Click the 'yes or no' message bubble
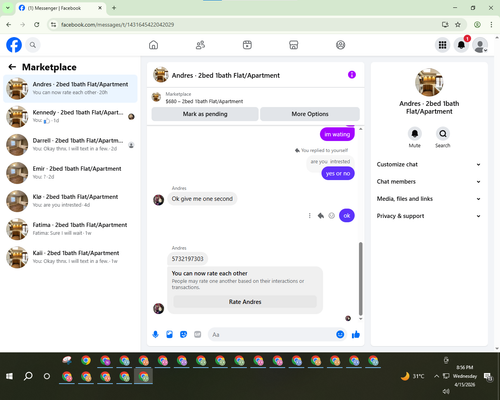500x400 pixels. coord(338,173)
